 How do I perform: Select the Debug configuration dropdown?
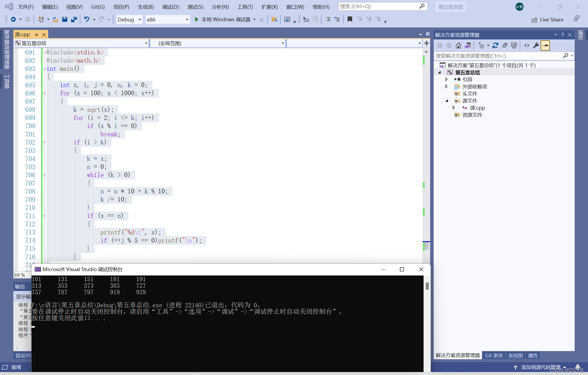[128, 20]
